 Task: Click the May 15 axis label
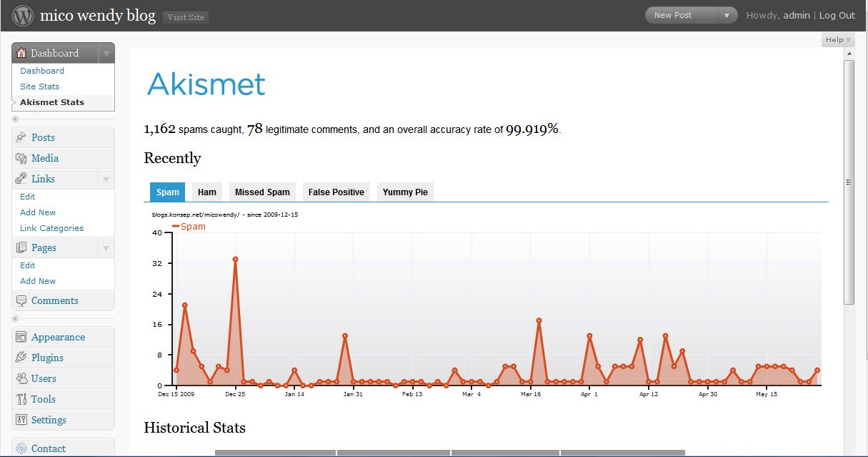coord(766,393)
